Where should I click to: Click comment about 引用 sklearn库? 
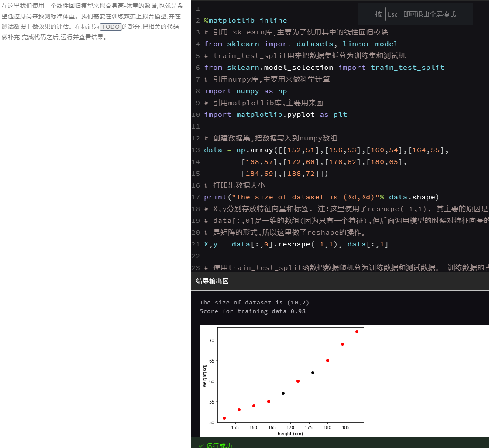click(296, 32)
